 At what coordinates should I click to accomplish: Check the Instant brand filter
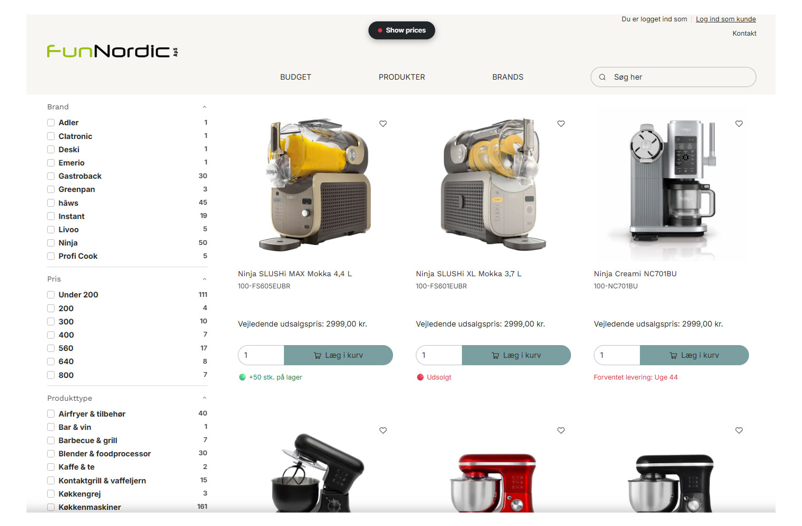point(51,216)
